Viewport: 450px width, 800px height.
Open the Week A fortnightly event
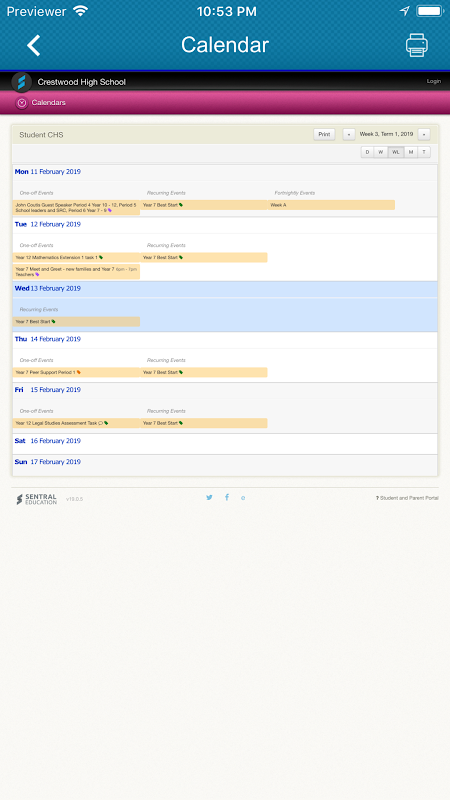click(x=331, y=205)
